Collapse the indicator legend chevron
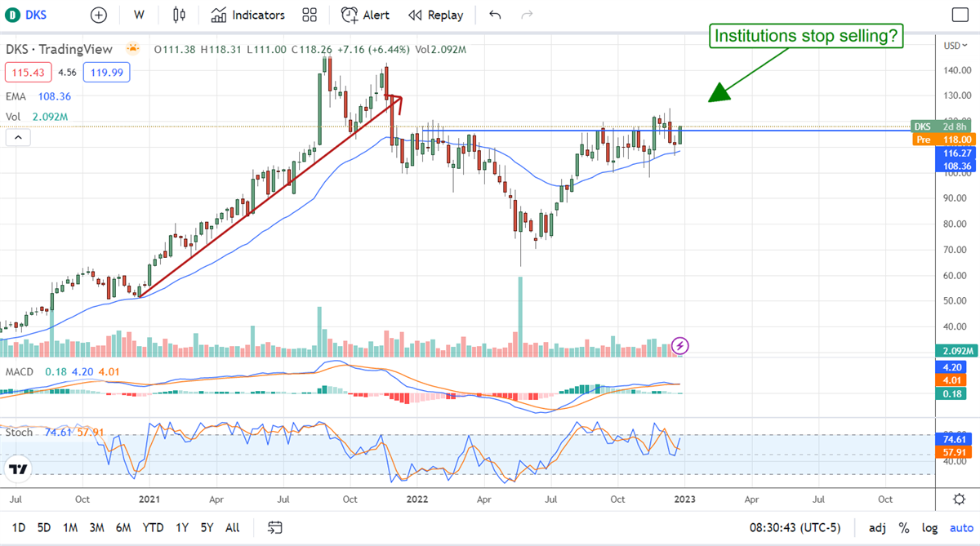Image resolution: width=980 pixels, height=546 pixels. [x=18, y=138]
